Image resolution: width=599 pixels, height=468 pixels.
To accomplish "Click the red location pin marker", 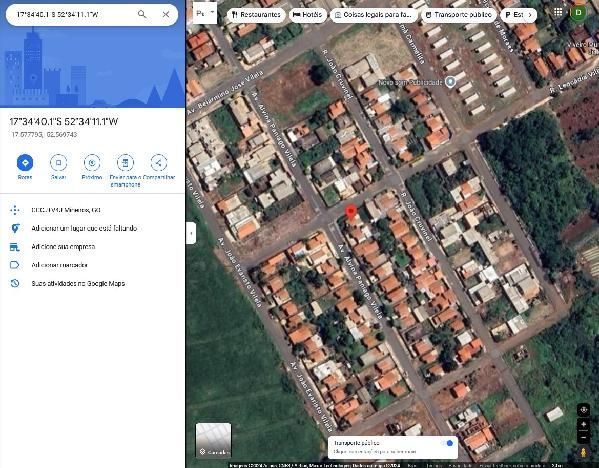I will (351, 212).
